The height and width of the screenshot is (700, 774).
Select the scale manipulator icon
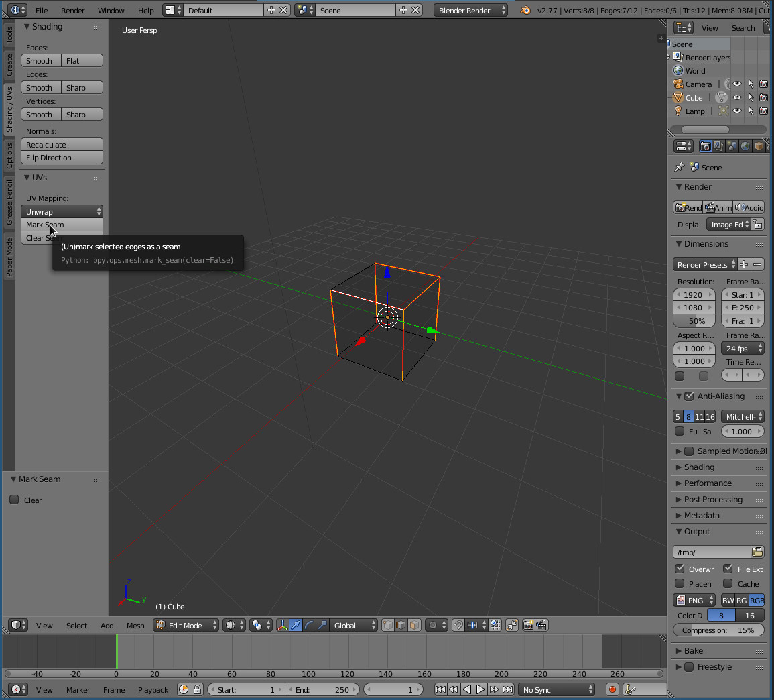click(322, 625)
